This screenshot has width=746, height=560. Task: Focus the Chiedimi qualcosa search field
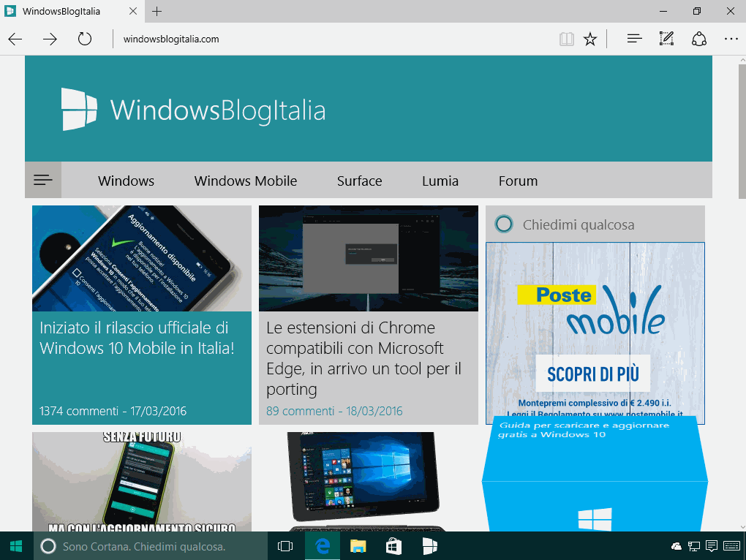tap(595, 224)
